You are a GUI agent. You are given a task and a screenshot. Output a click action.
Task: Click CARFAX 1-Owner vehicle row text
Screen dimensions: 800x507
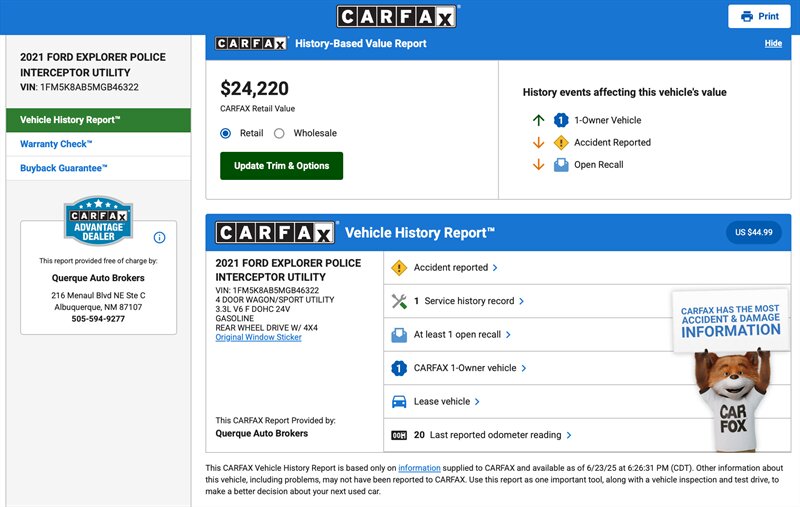[x=465, y=368]
